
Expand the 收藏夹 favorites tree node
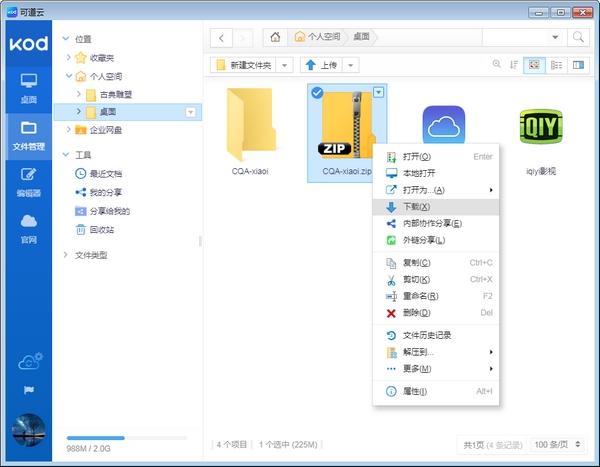click(x=67, y=57)
